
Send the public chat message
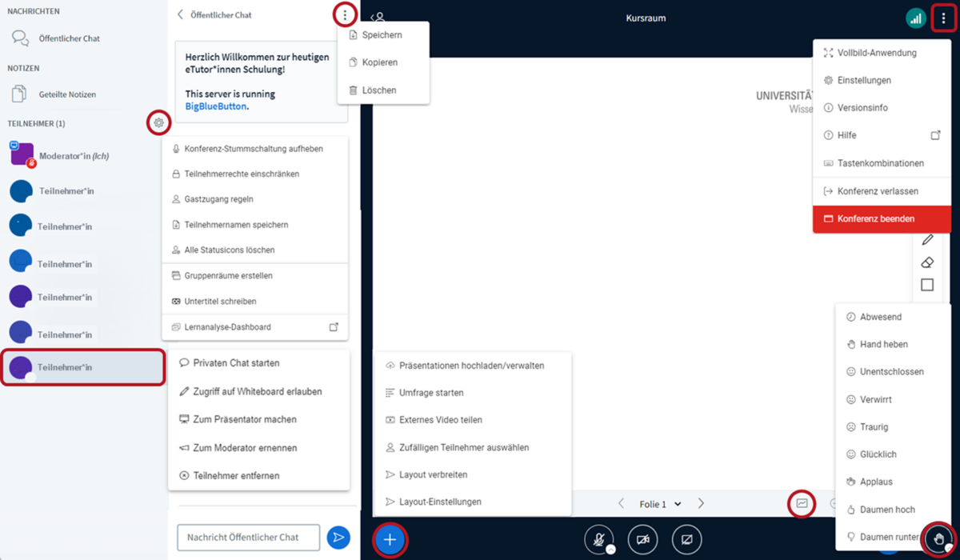(338, 537)
